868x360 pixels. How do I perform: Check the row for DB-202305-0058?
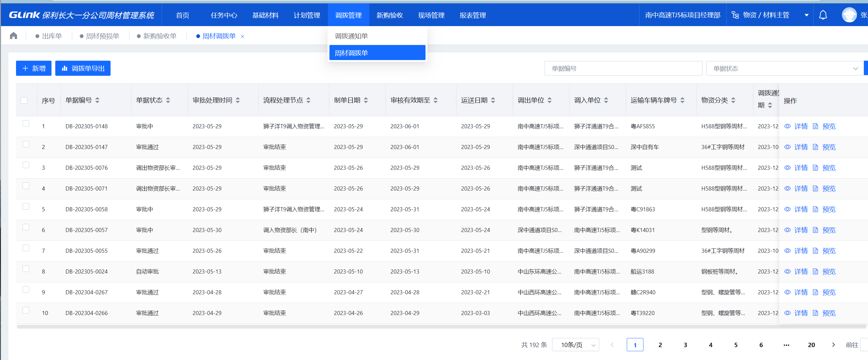click(26, 207)
